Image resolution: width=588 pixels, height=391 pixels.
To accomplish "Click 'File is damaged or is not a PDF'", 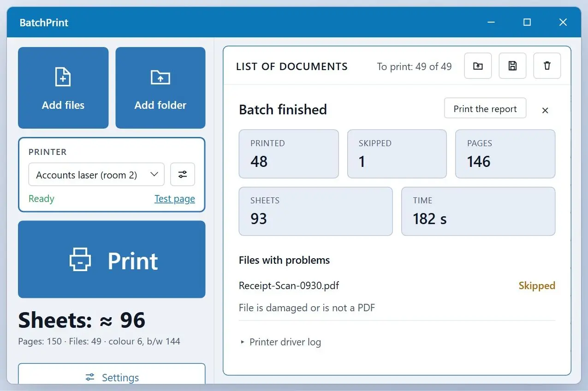I will pos(307,308).
